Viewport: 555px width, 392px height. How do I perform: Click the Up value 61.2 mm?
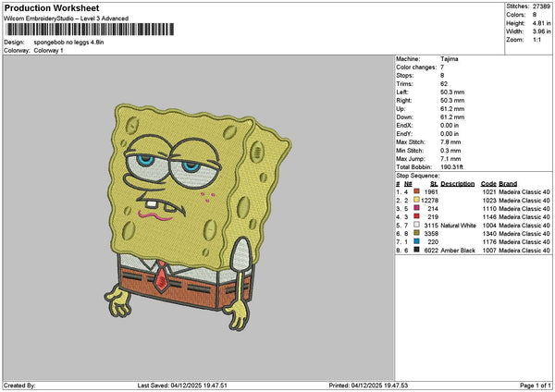[x=452, y=109]
